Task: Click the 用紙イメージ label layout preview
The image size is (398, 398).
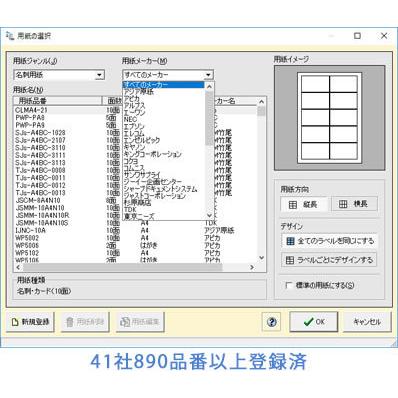Action: tap(329, 118)
